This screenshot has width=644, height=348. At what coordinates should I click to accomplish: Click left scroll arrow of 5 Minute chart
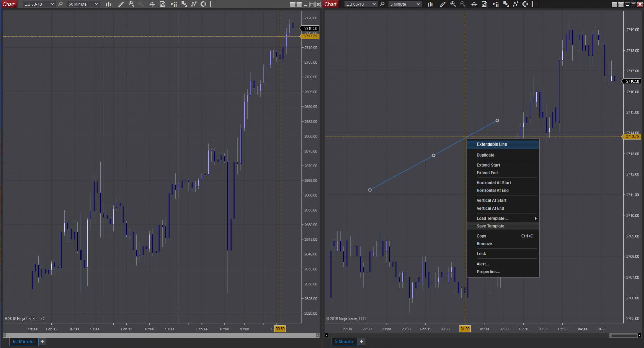pos(327,335)
